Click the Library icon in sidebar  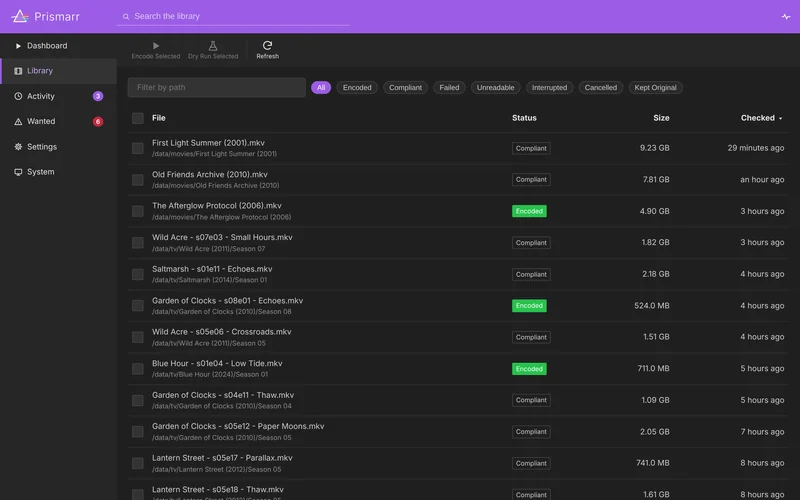click(x=18, y=71)
